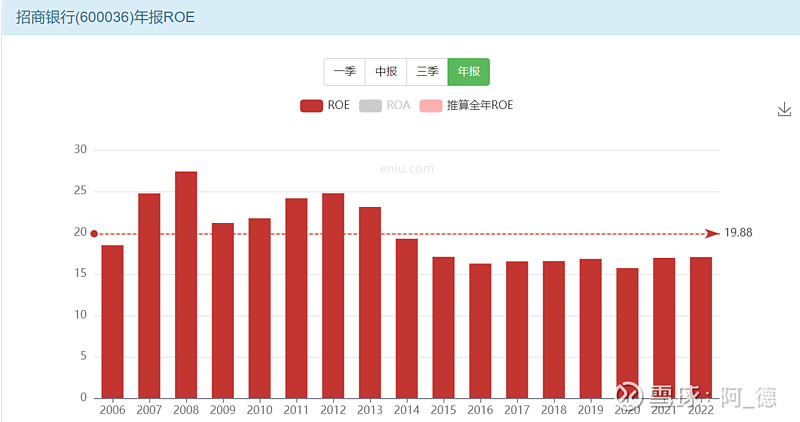
Task: Click the 2018 ROE bar
Action: [554, 330]
